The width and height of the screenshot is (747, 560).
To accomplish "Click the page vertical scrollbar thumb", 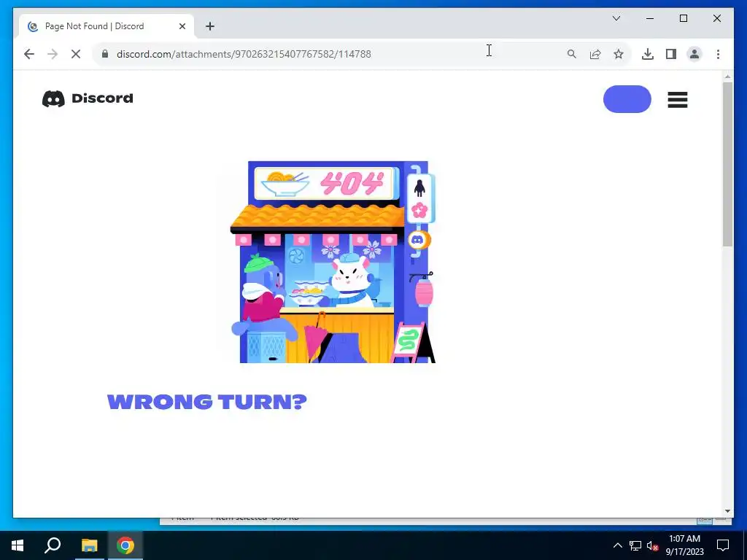I will pyautogui.click(x=727, y=164).
